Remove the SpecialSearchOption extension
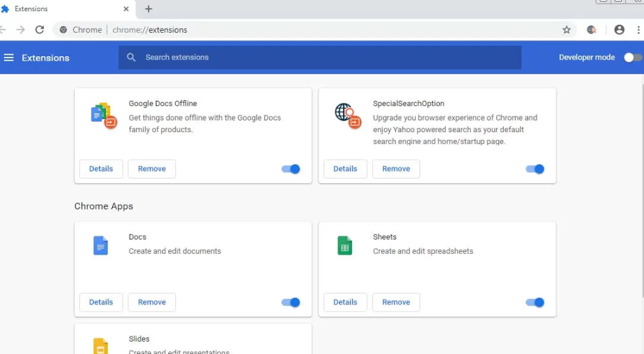The width and height of the screenshot is (644, 354). click(x=396, y=169)
